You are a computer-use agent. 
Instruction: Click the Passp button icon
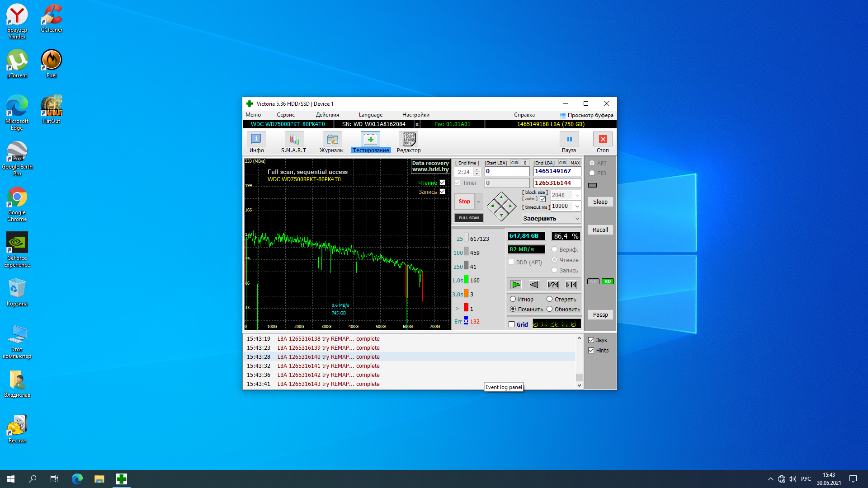[x=600, y=314]
